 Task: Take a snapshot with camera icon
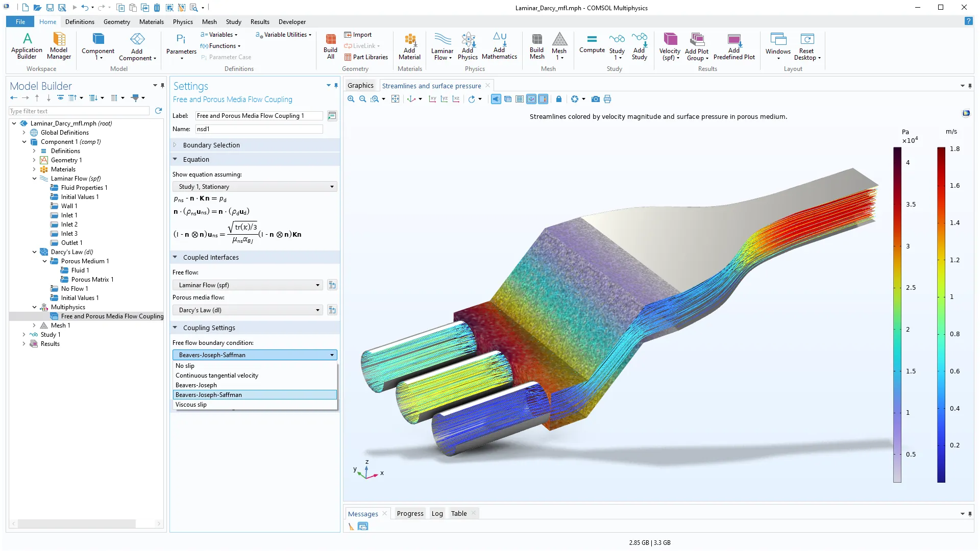tap(595, 99)
